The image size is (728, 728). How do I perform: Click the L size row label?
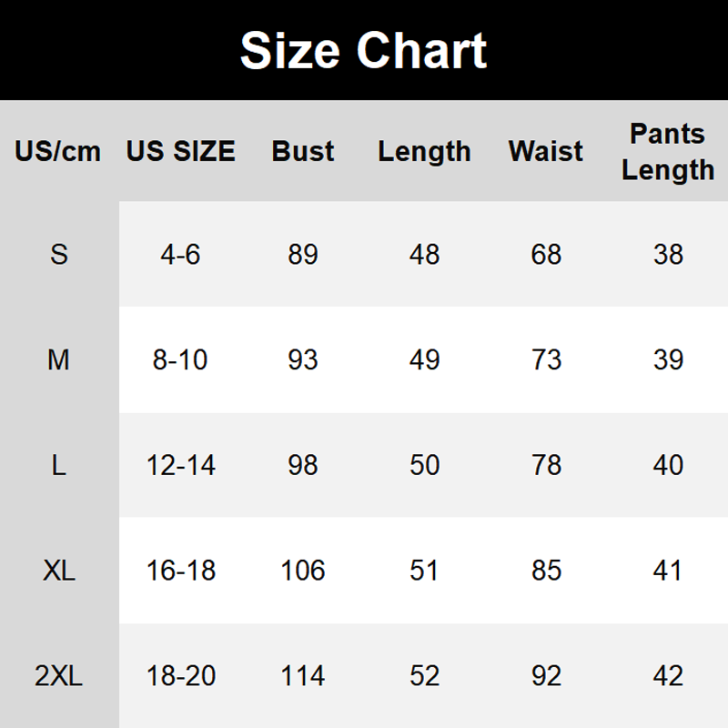pos(58,465)
